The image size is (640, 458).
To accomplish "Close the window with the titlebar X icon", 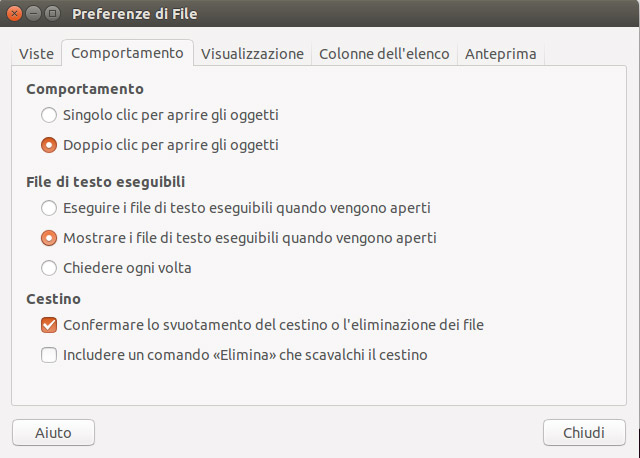I will pos(16,14).
